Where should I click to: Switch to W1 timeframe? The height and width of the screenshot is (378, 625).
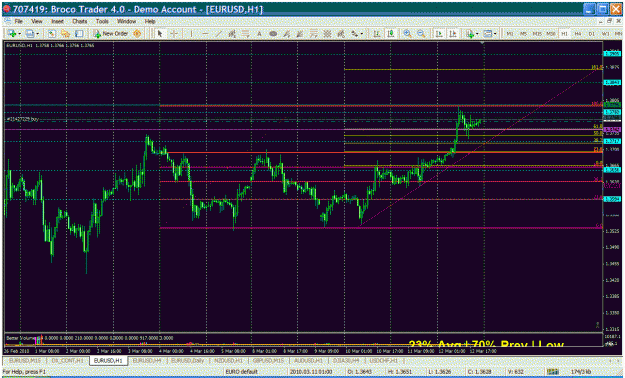pyautogui.click(x=605, y=34)
